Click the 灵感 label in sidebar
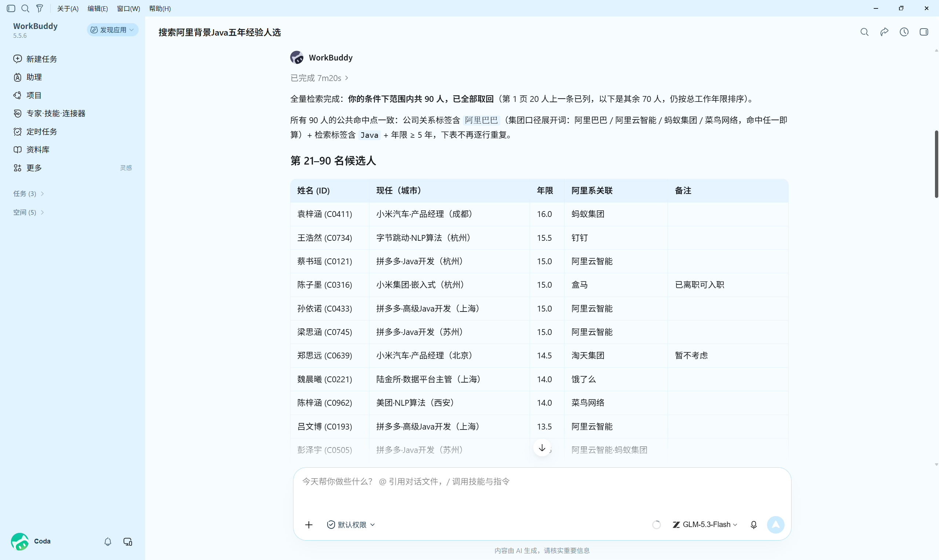This screenshot has width=939, height=560. click(126, 167)
